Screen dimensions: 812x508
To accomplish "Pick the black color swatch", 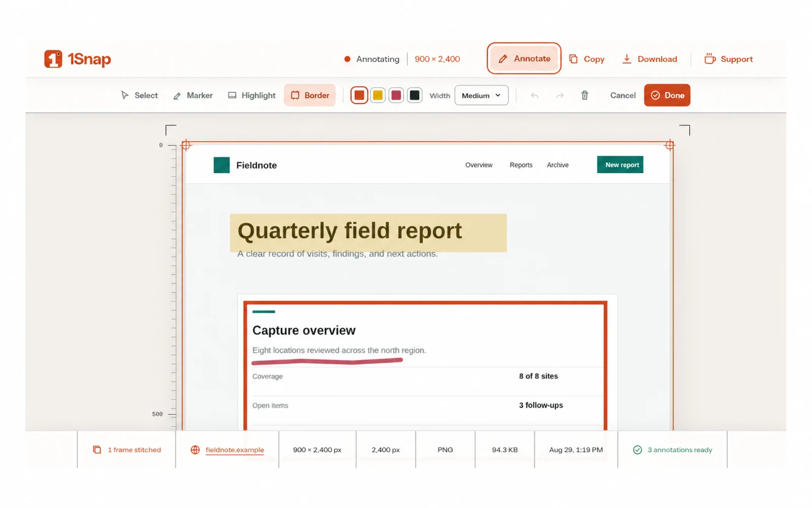I will [x=415, y=95].
